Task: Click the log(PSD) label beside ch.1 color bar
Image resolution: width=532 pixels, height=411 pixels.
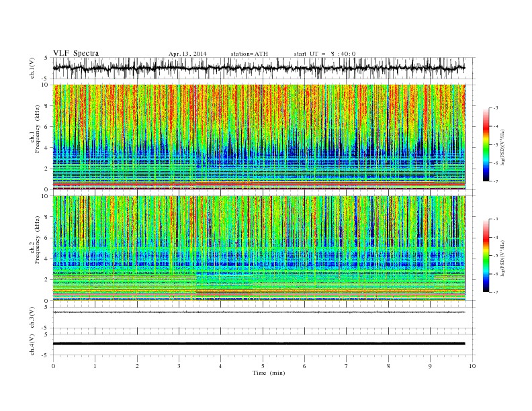Action: tap(502, 147)
